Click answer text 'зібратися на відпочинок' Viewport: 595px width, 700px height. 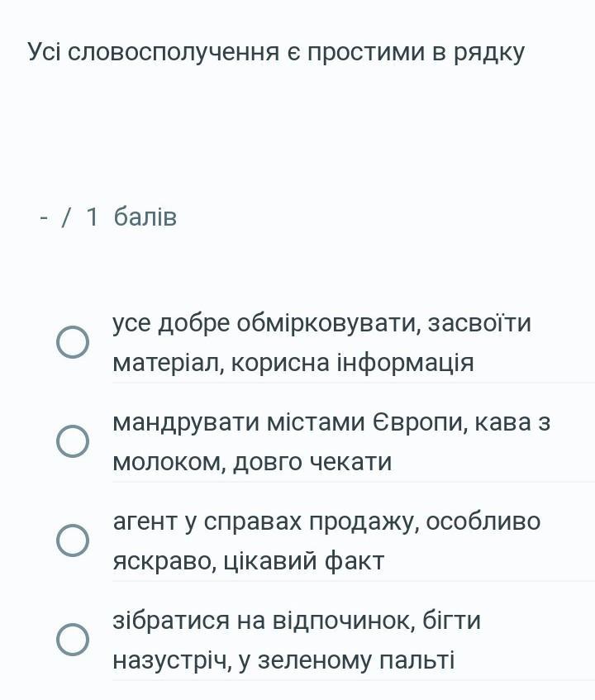[x=264, y=621]
